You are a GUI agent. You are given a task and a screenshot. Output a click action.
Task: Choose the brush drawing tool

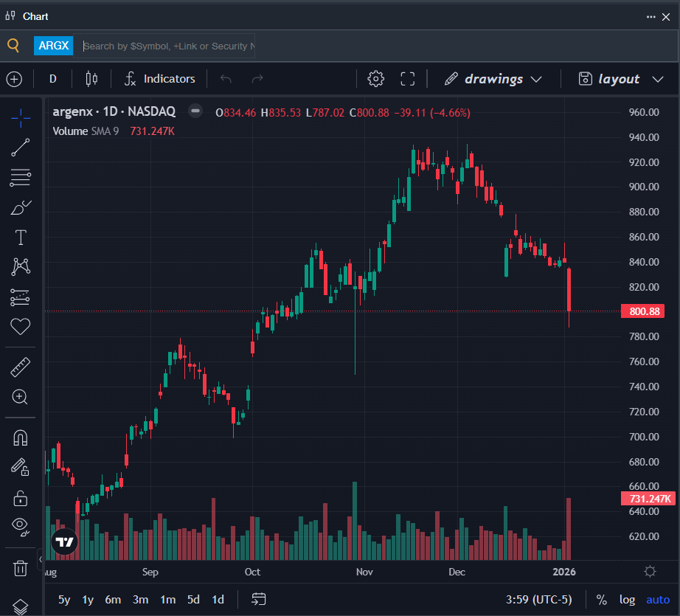tap(21, 208)
